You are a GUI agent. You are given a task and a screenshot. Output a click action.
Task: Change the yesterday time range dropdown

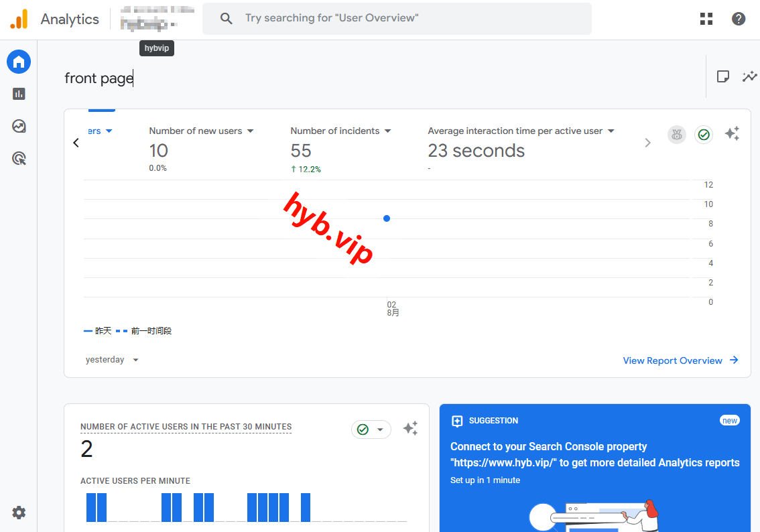tap(112, 359)
